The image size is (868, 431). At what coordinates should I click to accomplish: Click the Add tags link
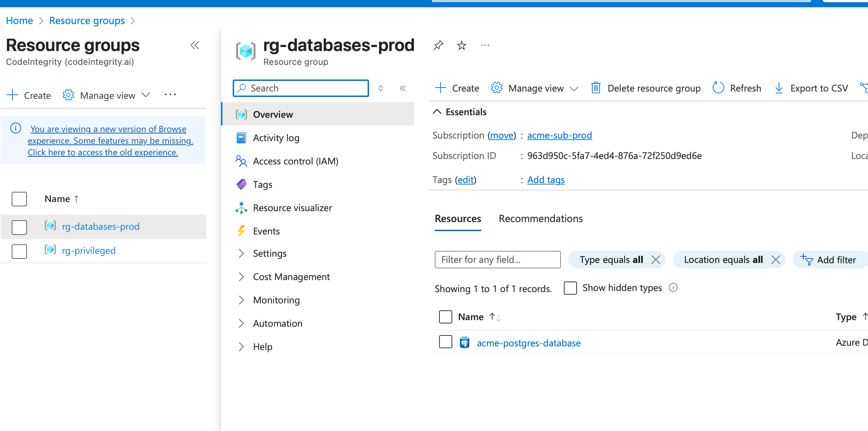(x=546, y=180)
